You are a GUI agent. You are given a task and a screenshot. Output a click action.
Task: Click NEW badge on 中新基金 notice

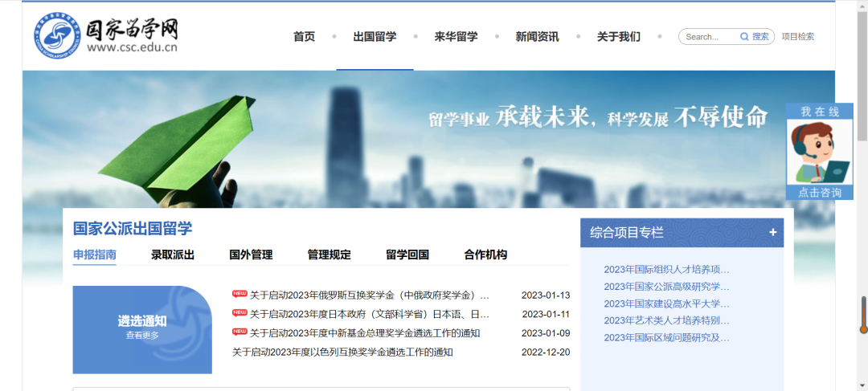click(x=240, y=332)
